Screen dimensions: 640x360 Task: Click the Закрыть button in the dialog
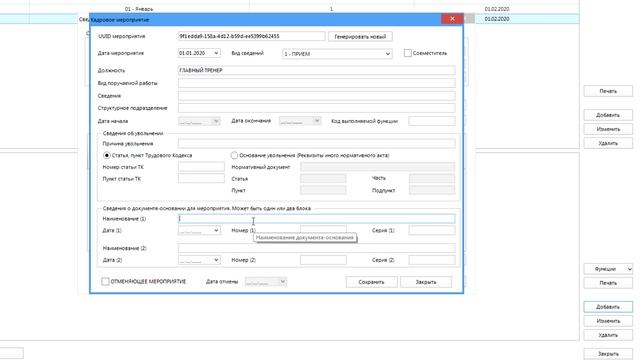pos(426,282)
